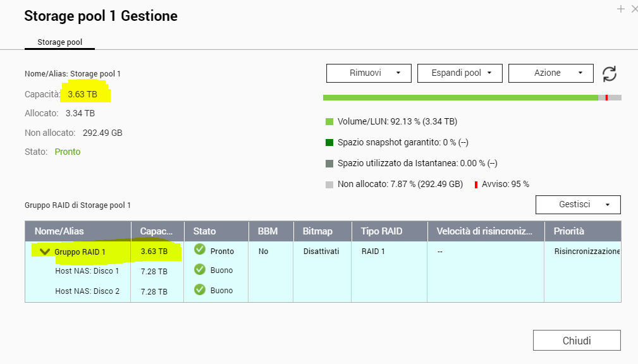This screenshot has height=364, width=638.
Task: Close the window with the X icon
Action: coord(633,9)
